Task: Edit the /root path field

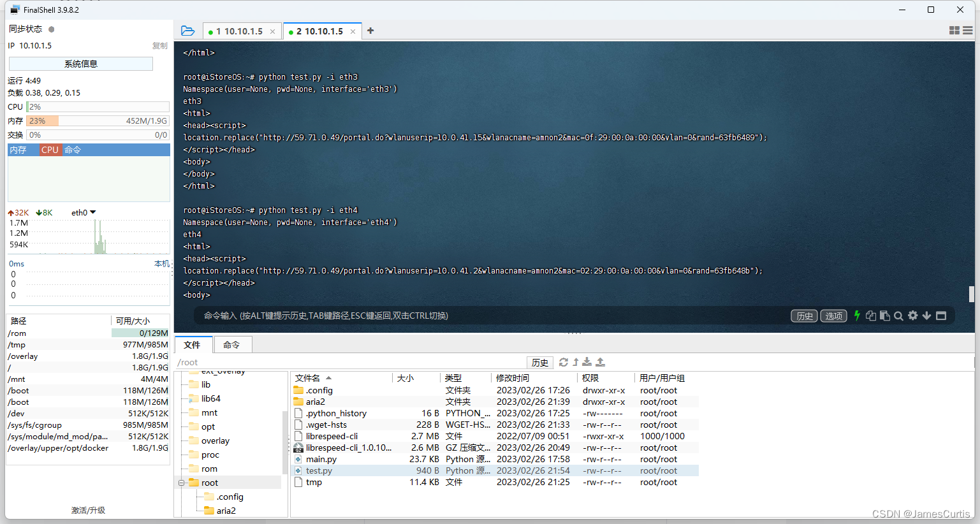Action: pos(349,362)
